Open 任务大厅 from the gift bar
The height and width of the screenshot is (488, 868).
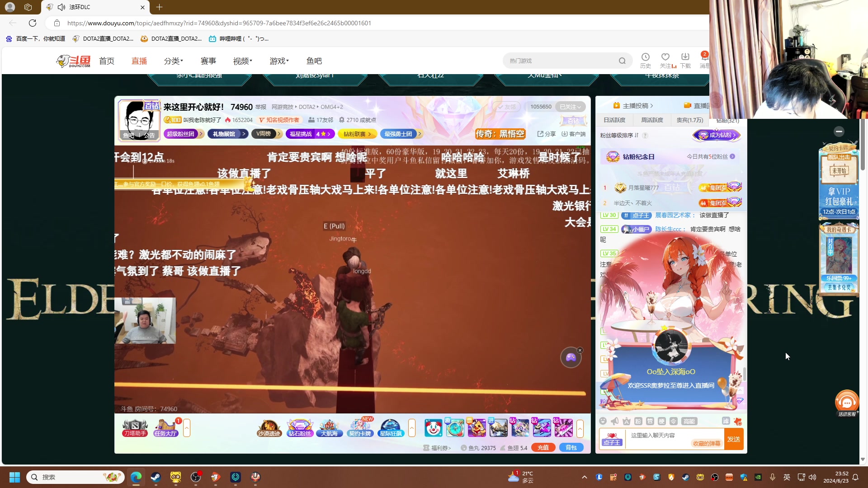(165, 428)
